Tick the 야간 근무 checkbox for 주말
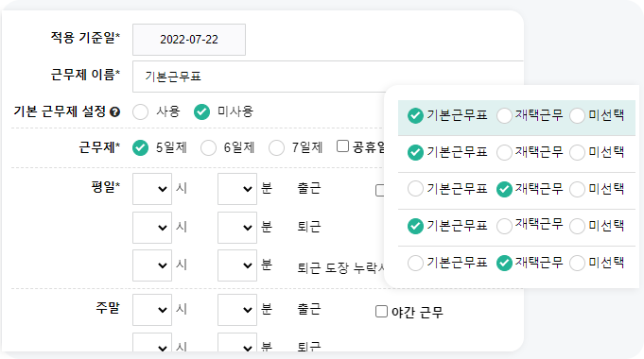 point(381,312)
